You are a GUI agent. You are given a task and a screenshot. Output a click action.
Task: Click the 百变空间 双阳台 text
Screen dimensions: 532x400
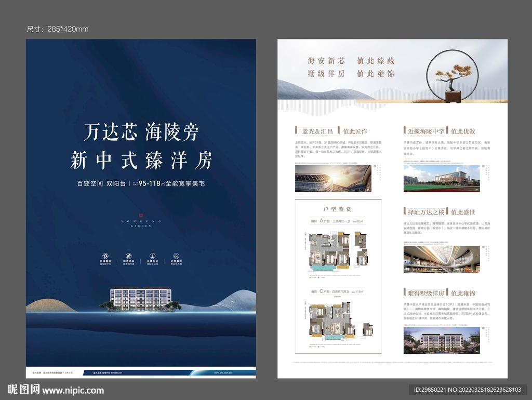(x=101, y=183)
